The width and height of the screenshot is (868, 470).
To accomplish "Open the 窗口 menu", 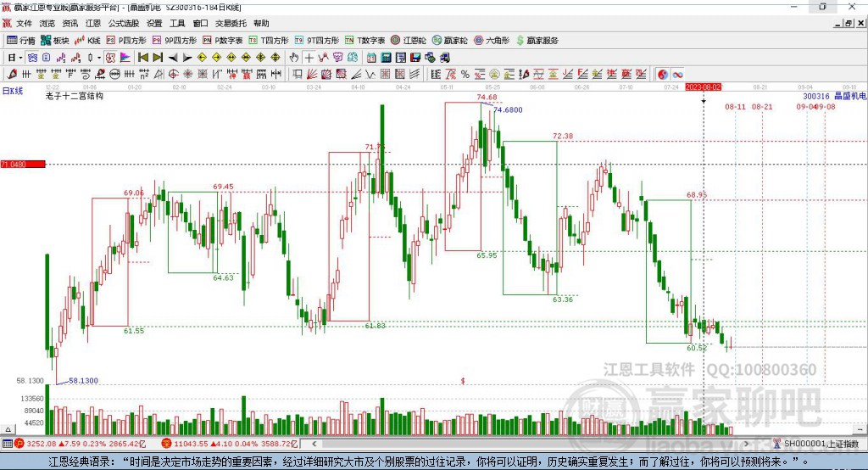I will click(200, 23).
